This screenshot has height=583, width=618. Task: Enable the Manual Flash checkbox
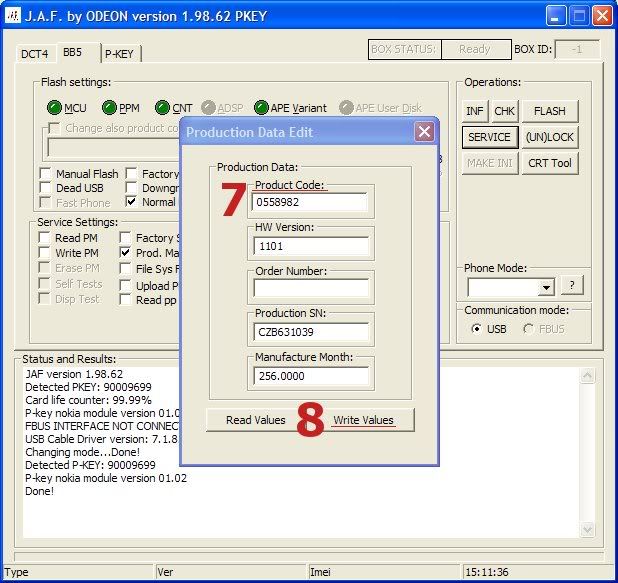pos(45,173)
